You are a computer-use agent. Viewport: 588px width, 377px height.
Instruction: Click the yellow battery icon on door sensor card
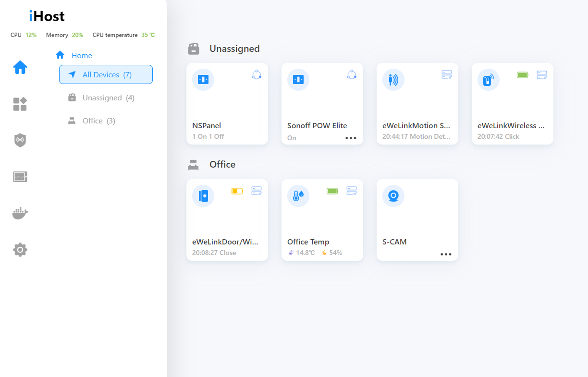point(237,191)
